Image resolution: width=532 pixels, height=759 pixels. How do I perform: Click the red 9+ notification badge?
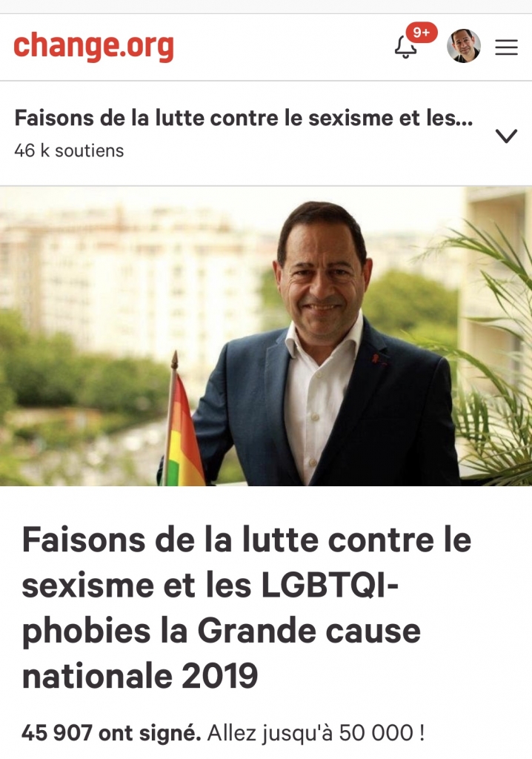pos(421,33)
